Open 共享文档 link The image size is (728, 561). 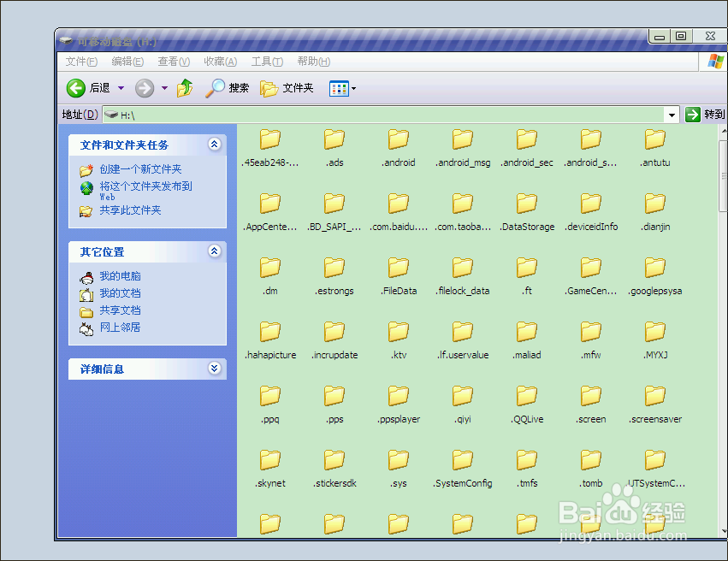(120, 310)
